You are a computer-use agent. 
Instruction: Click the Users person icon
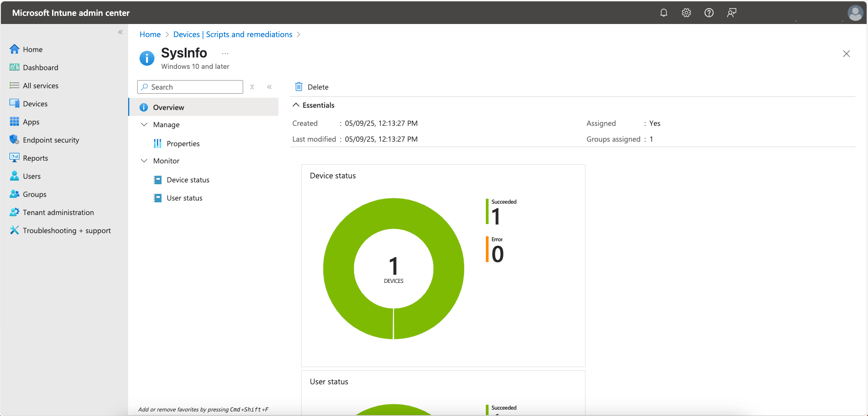pos(14,176)
